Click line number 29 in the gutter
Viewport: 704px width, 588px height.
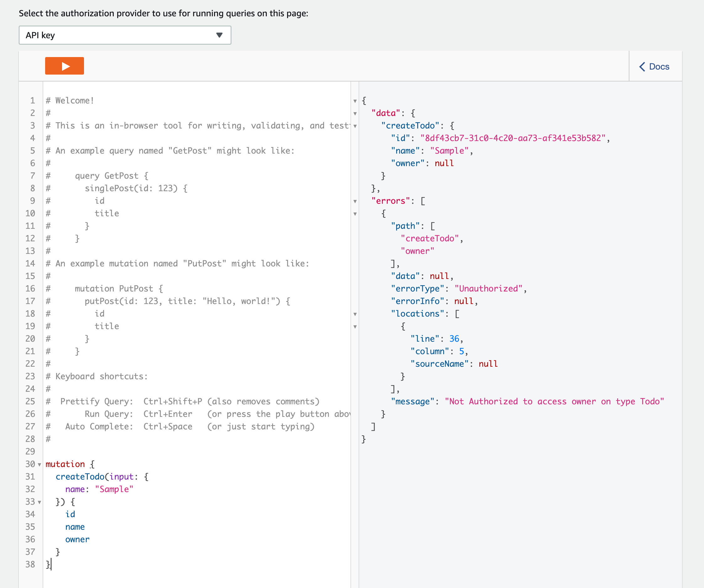30,452
